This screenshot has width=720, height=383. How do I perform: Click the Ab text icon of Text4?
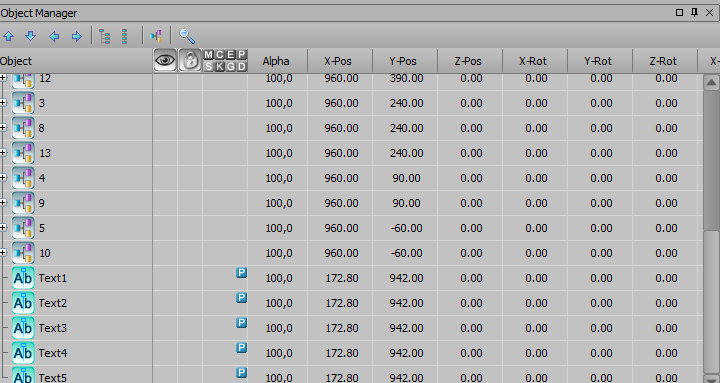point(23,353)
